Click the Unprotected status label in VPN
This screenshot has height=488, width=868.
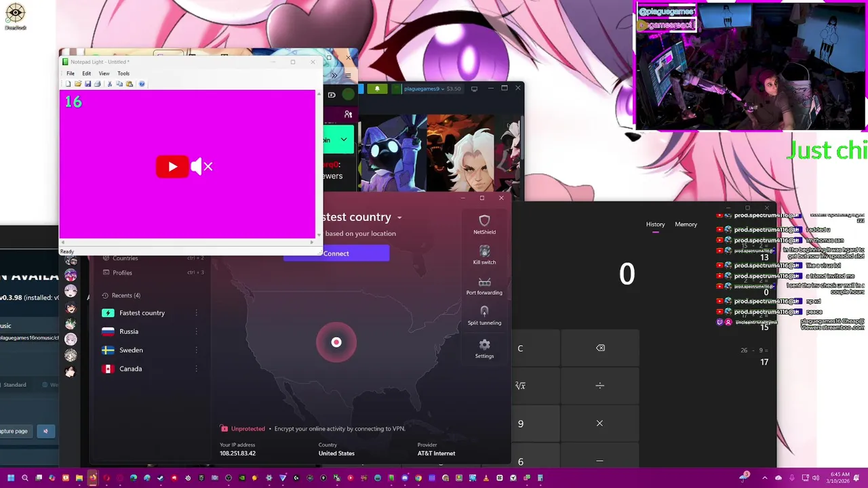click(x=248, y=429)
